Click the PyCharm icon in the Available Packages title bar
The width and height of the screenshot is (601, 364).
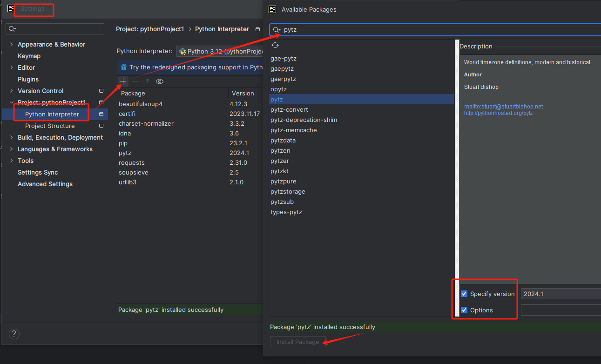[x=272, y=9]
